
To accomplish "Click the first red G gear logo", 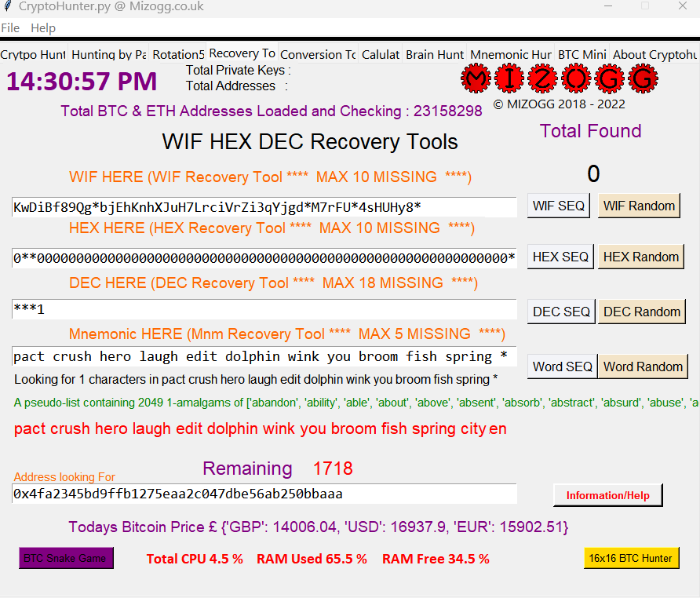I will pos(610,78).
